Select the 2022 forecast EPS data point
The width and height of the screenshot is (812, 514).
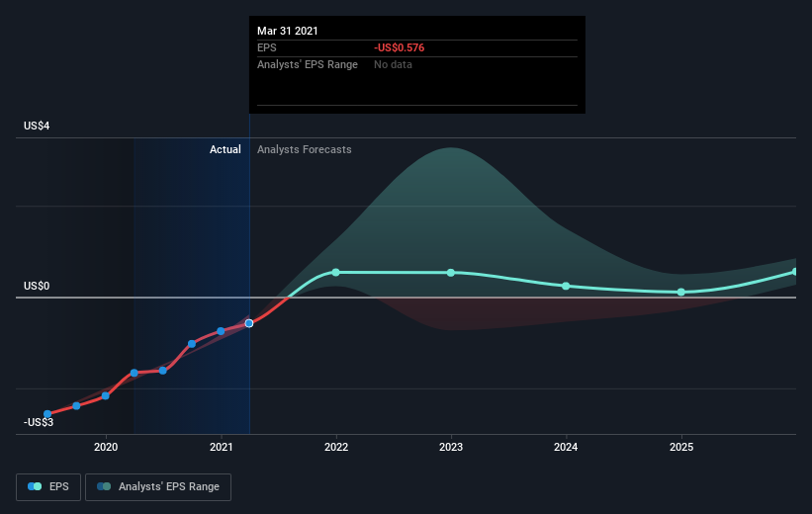(x=335, y=272)
